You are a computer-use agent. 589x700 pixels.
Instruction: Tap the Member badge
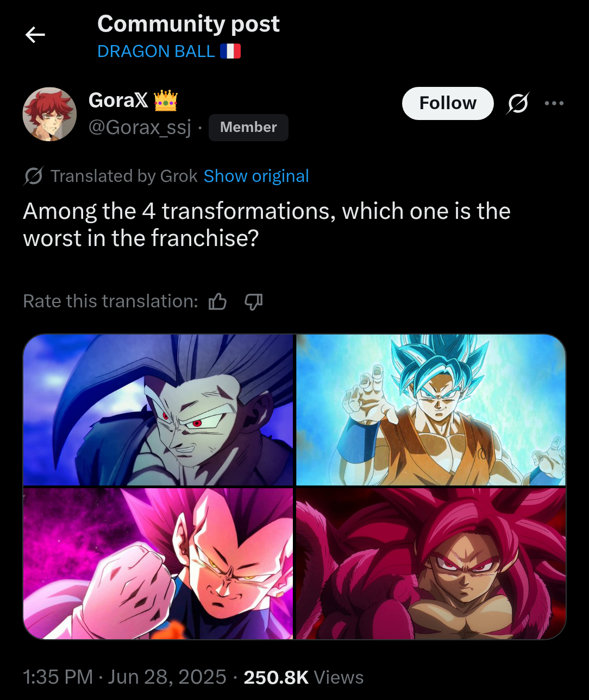248,128
